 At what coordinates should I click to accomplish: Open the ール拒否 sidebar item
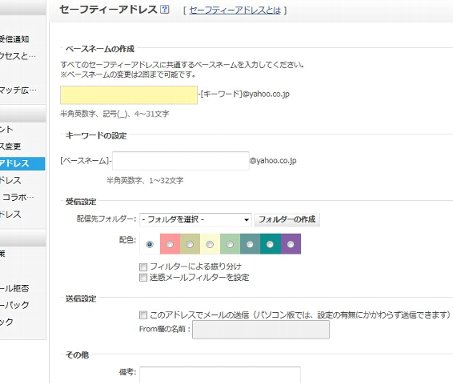click(x=14, y=288)
